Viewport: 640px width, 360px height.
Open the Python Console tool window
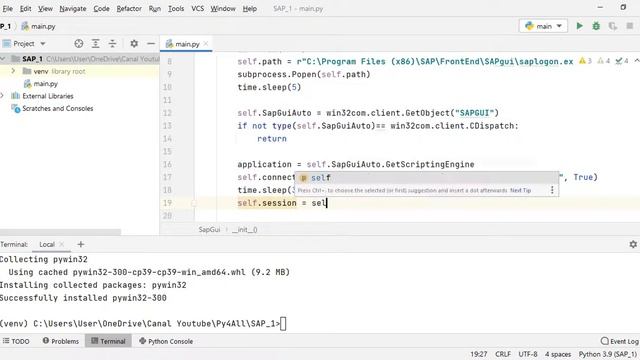tap(166, 341)
